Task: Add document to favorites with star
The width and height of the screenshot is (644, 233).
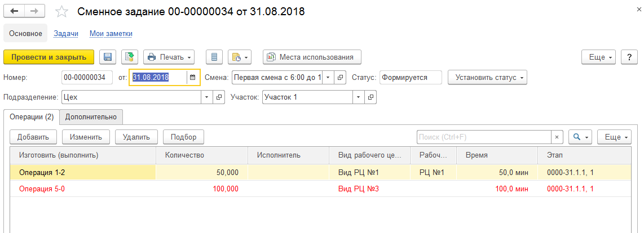Action: 63,12
